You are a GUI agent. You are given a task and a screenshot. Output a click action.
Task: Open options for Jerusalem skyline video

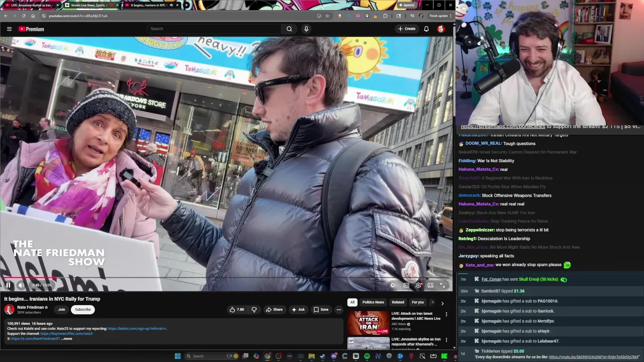click(x=446, y=340)
